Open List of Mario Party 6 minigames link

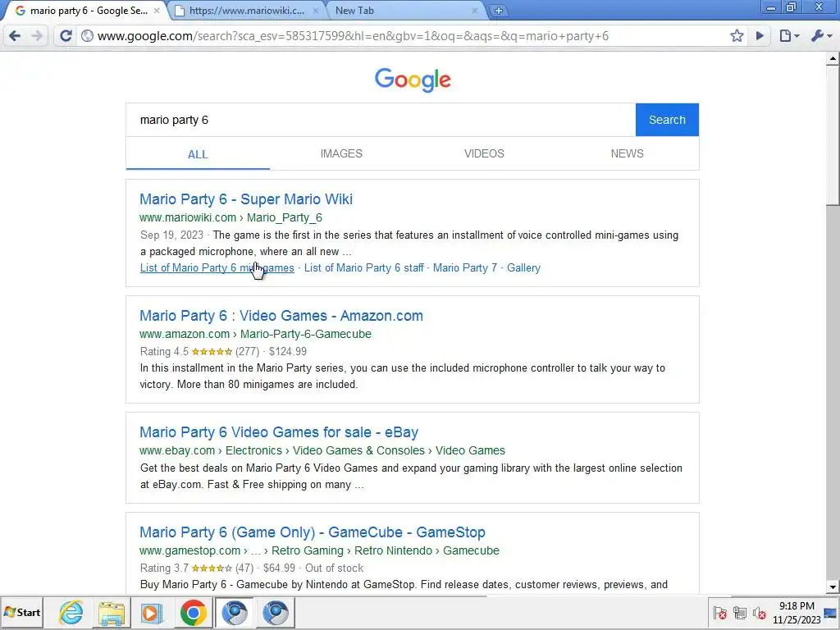pyautogui.click(x=217, y=268)
